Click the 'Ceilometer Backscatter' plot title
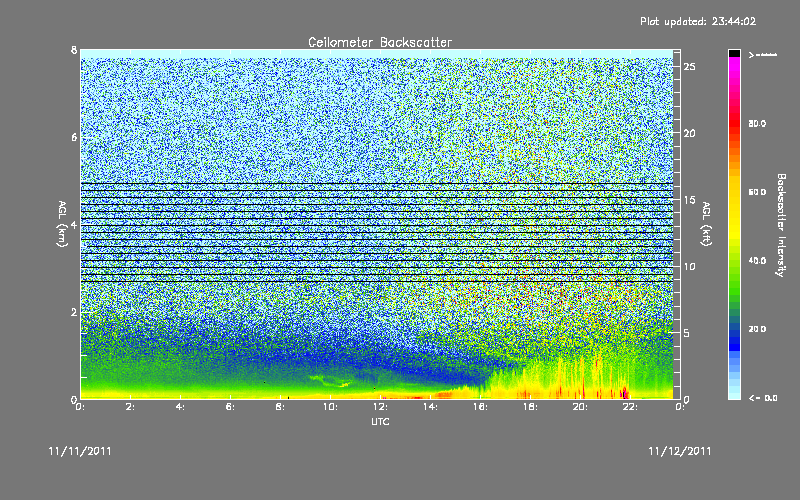Image resolution: width=800 pixels, height=500 pixels. pyautogui.click(x=380, y=42)
